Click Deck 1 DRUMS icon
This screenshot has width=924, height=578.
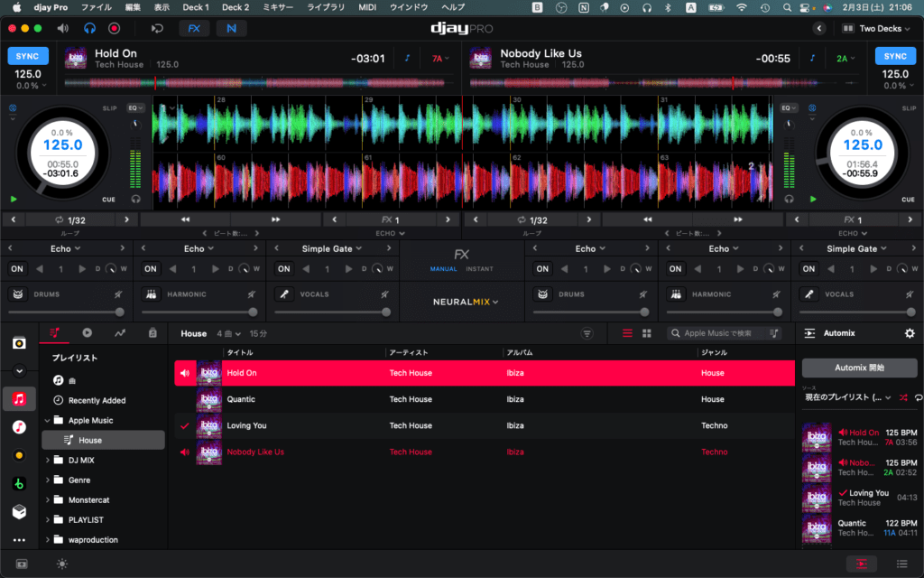(18, 294)
